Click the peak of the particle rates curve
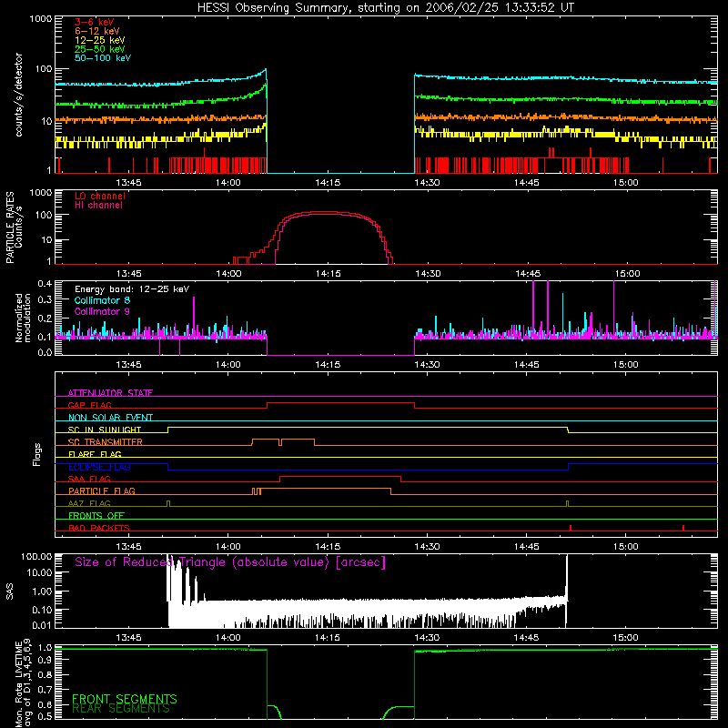Viewport: 728px width, 728px height. coord(325,212)
